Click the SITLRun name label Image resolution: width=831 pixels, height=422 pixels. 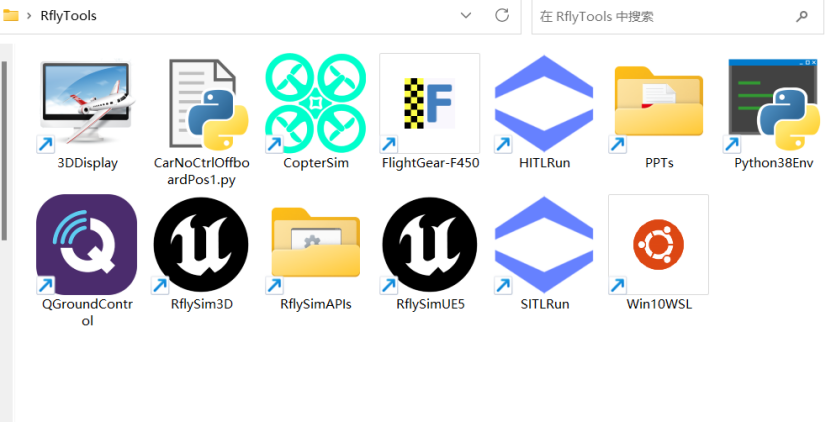(545, 304)
